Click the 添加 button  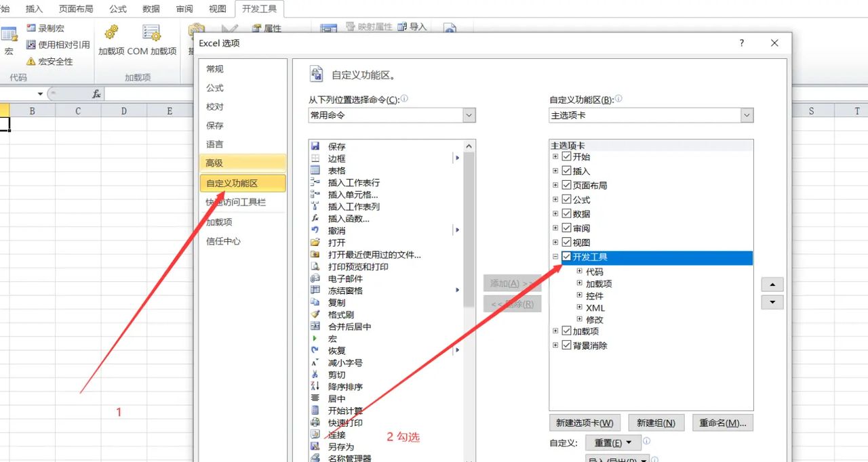pos(513,283)
